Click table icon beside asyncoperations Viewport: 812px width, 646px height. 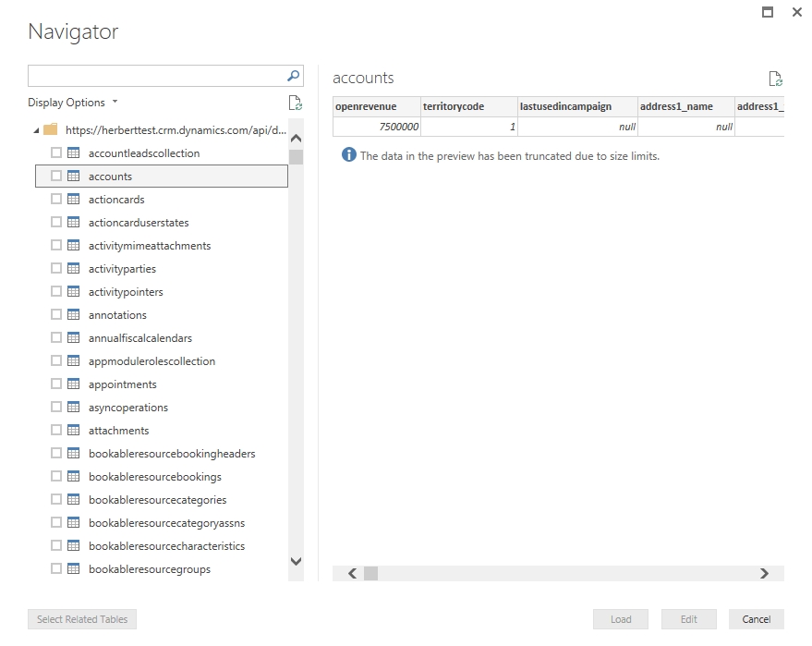[74, 408]
